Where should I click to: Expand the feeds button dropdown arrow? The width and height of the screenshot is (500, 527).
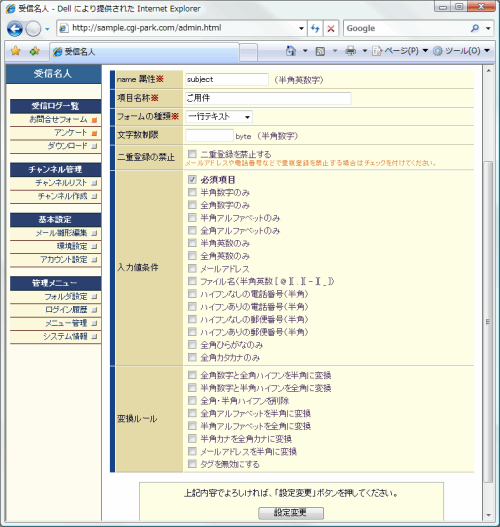[335, 51]
